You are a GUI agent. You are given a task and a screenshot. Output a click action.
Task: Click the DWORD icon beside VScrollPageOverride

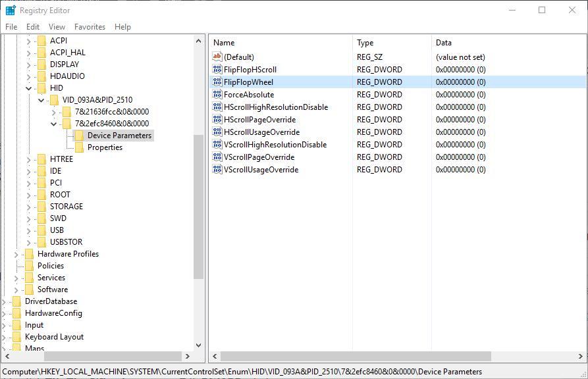coord(217,157)
